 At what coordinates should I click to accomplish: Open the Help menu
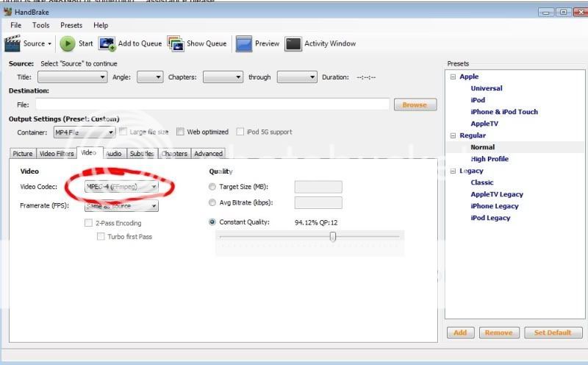[101, 25]
